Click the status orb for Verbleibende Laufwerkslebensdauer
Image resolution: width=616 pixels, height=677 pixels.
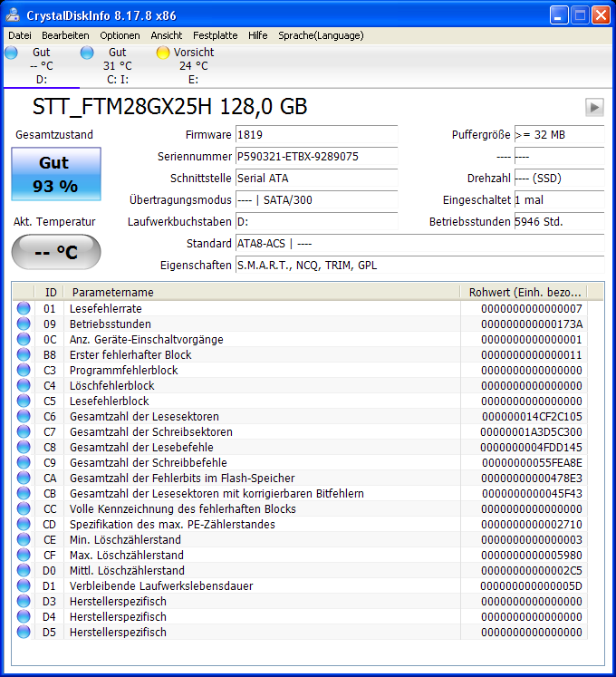[24, 585]
